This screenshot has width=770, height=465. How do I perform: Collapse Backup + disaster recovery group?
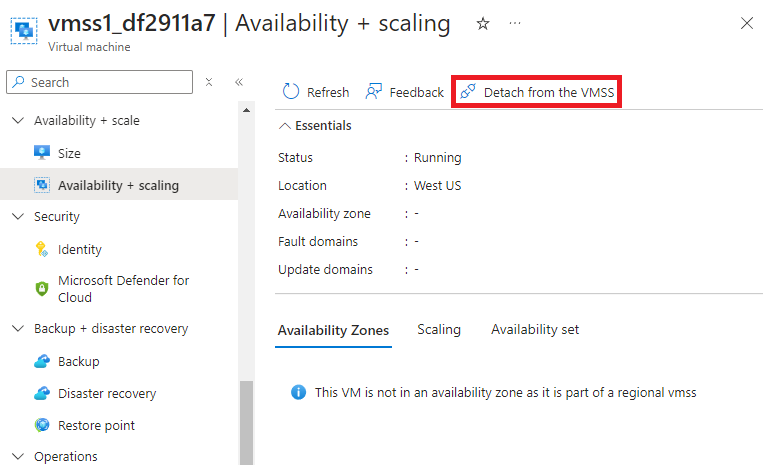click(x=18, y=328)
